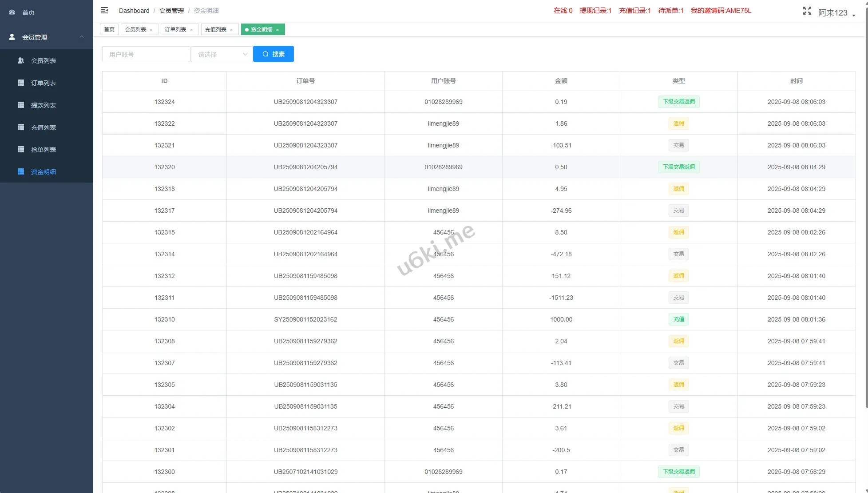Click the 提现记录:1 notification link

[595, 11]
